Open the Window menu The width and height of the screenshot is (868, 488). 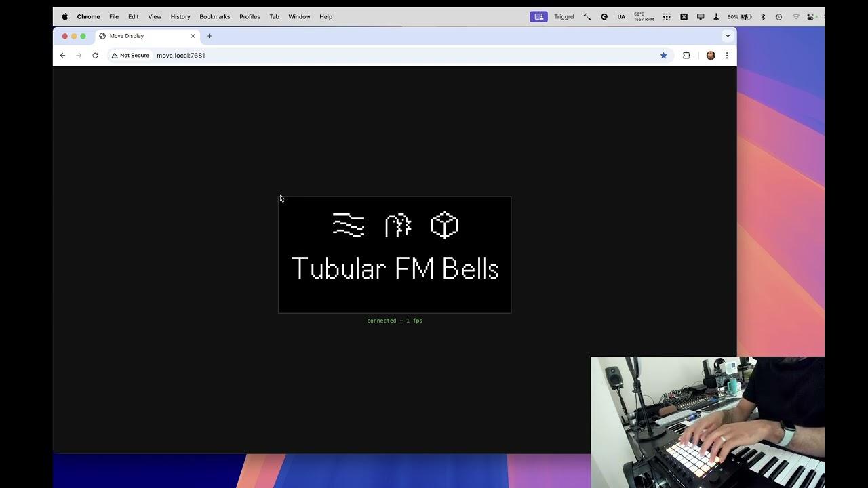point(299,16)
